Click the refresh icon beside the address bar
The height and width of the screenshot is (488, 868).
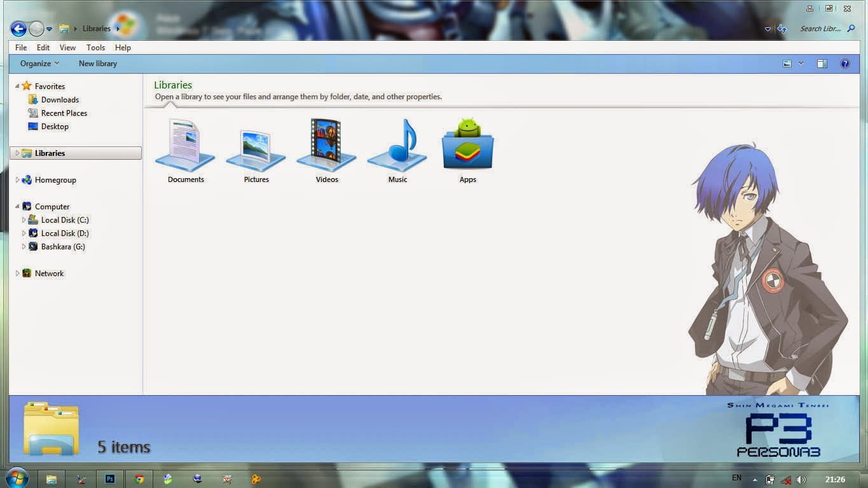[x=782, y=29]
